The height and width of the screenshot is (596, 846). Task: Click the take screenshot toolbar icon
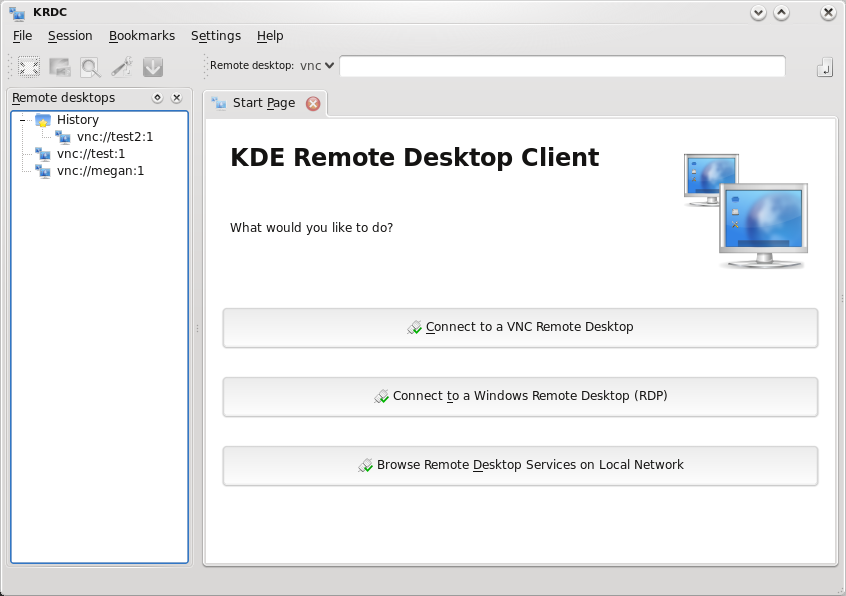60,67
